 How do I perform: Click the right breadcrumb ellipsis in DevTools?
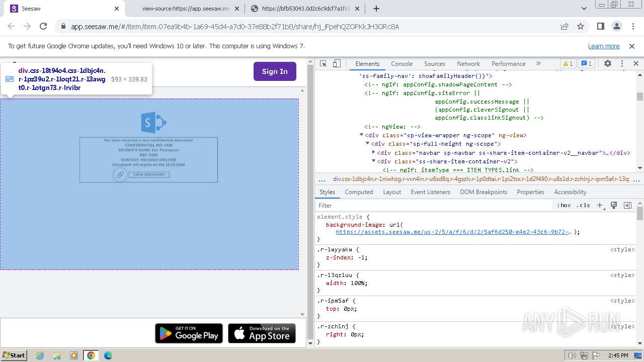637,179
